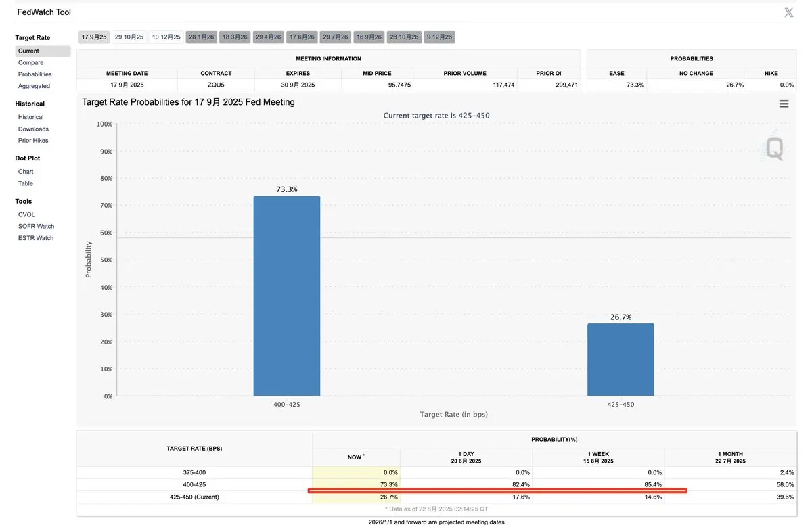The image size is (812, 525).
Task: Click the 400-425 probability bar
Action: (287, 296)
